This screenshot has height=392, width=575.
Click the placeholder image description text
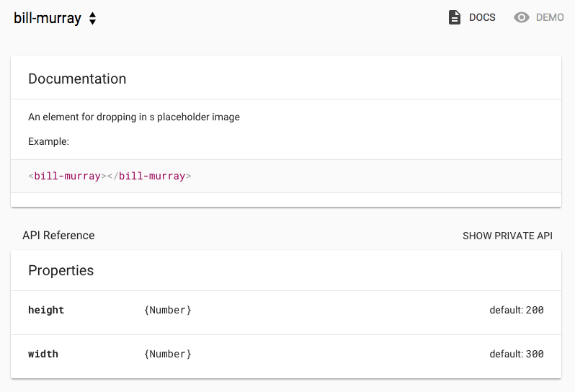(x=134, y=117)
